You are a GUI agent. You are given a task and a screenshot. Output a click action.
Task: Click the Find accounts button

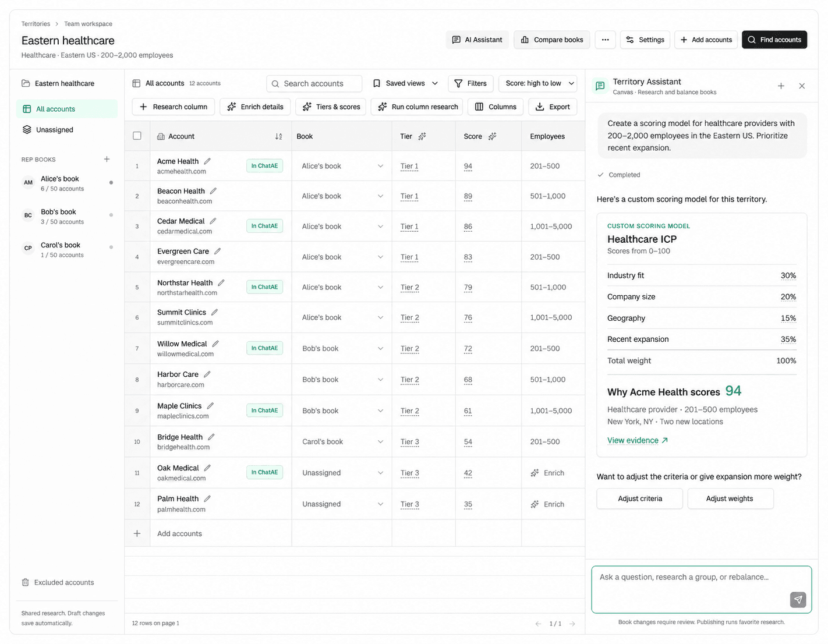point(774,40)
